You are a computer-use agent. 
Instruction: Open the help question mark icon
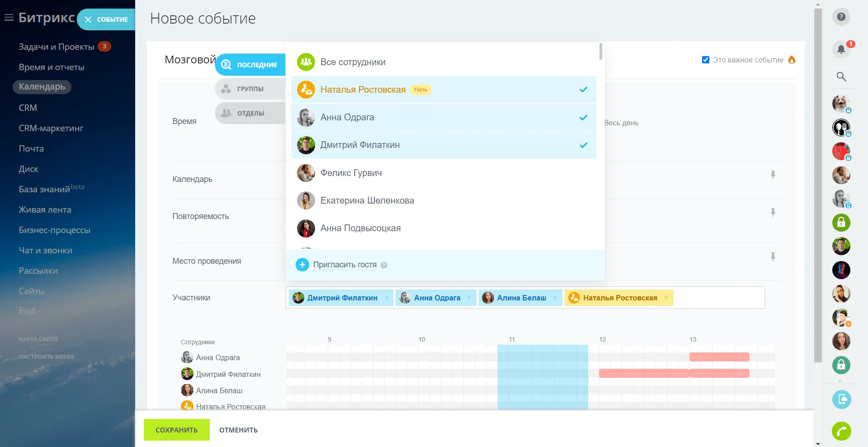click(841, 17)
